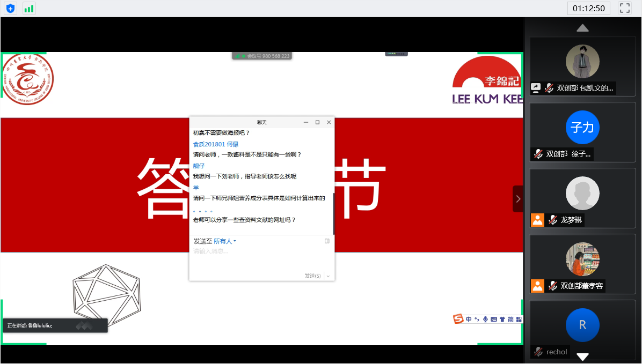Toggle Sogou simplified/traditional mode (简)
This screenshot has width=642, height=364.
pyautogui.click(x=510, y=319)
